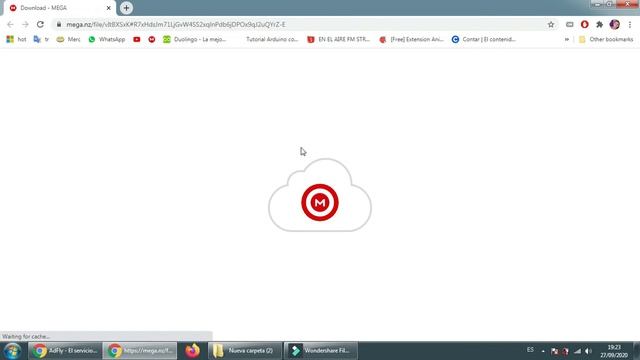Open the [Free] Extension Ani bookmark
The width and height of the screenshot is (640, 360).
click(x=411, y=39)
